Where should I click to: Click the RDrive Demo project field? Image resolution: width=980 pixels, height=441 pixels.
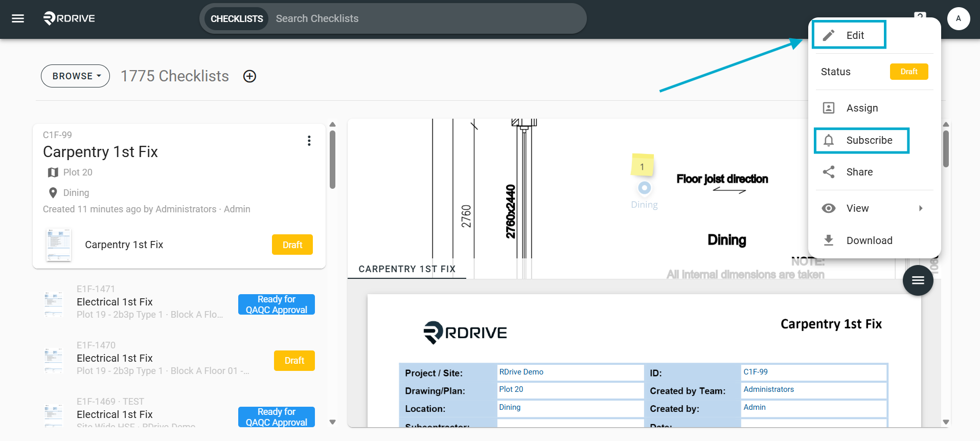571,372
